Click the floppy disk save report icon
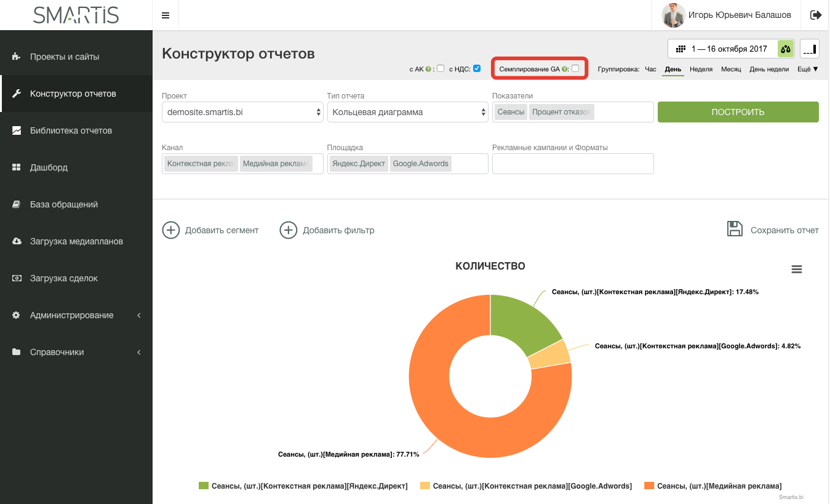The height and width of the screenshot is (504, 830). click(x=735, y=230)
